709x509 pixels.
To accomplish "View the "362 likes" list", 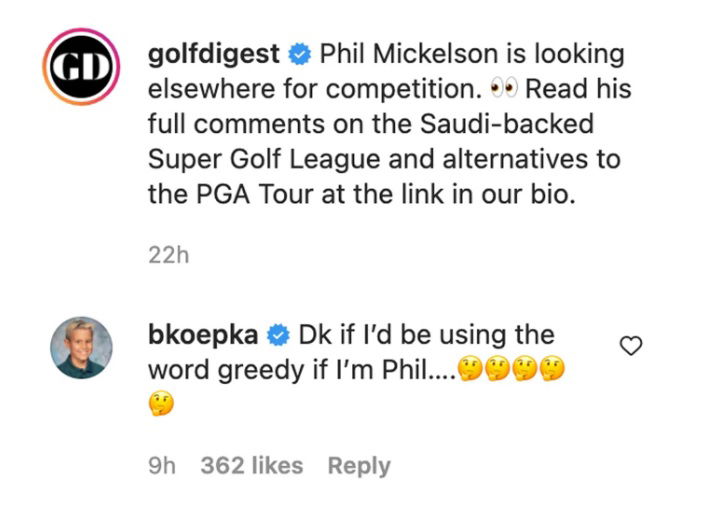I will tap(251, 465).
